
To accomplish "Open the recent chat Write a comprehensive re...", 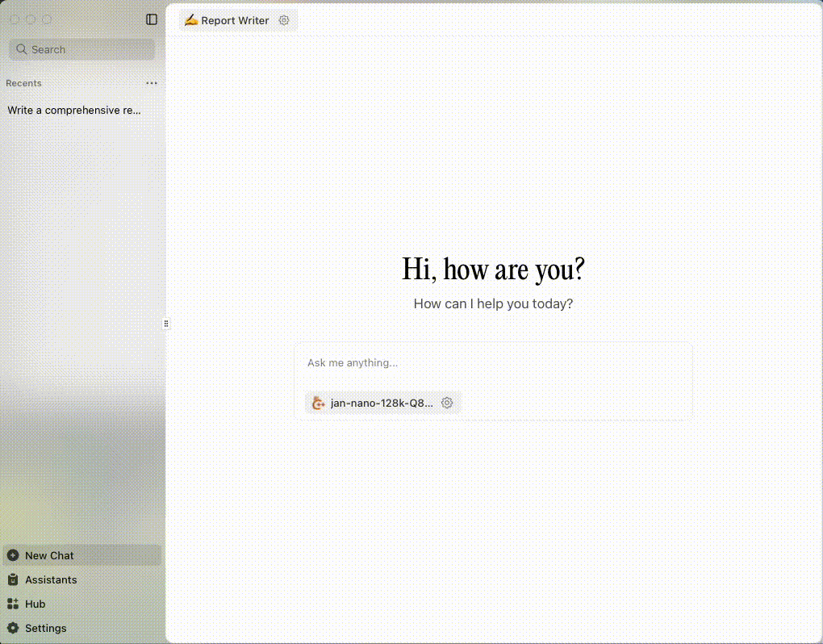I will 73,111.
